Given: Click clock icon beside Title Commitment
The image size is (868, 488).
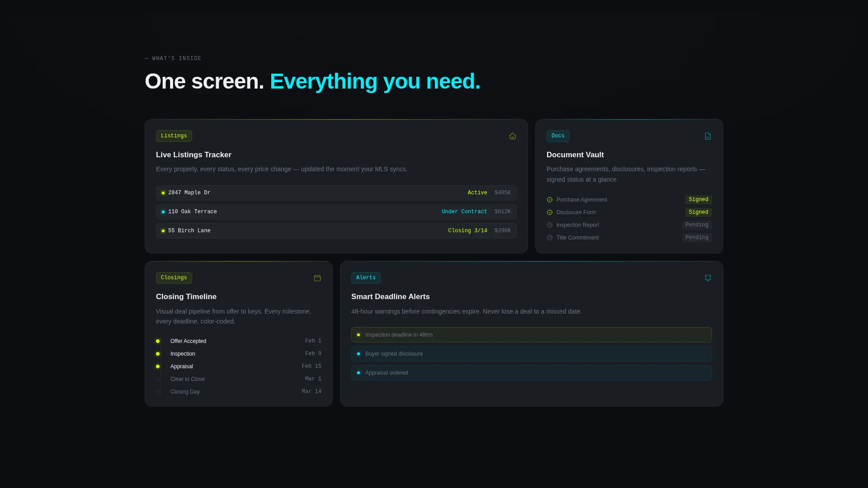Looking at the screenshot, I should (x=550, y=238).
